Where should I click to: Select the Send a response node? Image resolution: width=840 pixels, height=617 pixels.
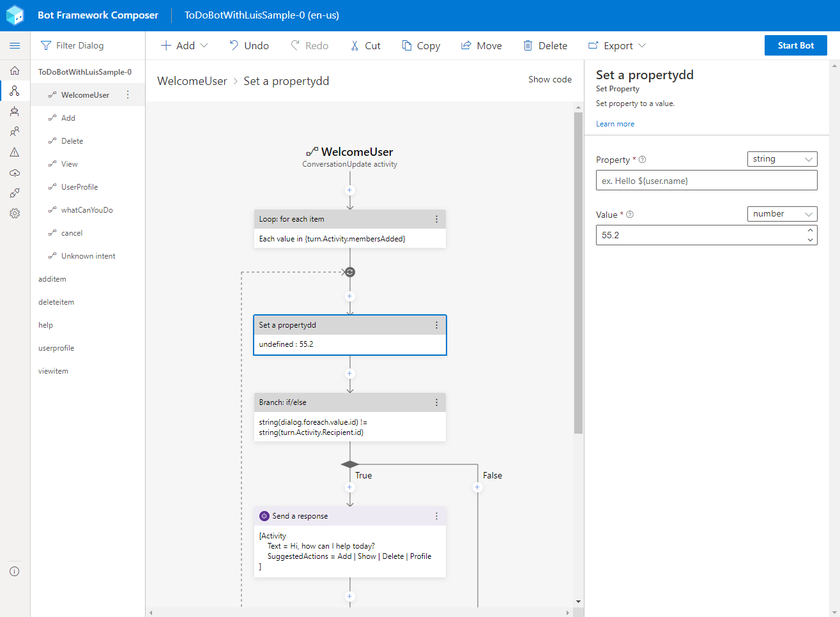click(x=350, y=542)
